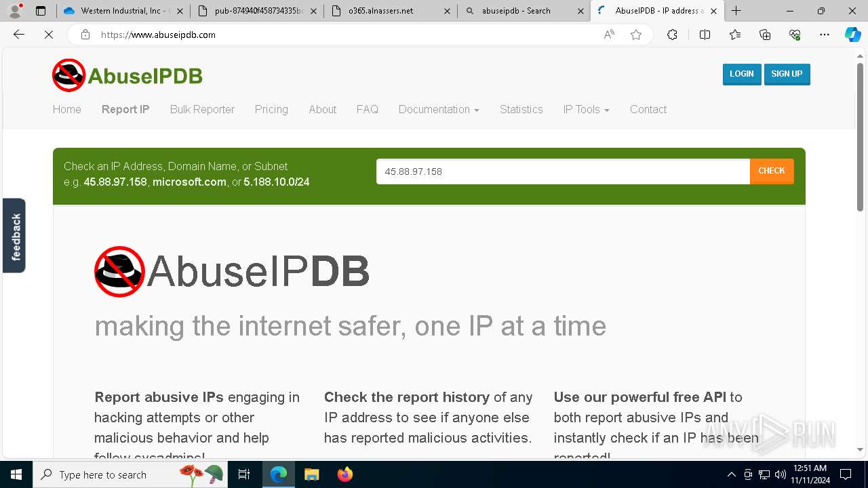Open File Explorer from the taskbar

point(311,474)
